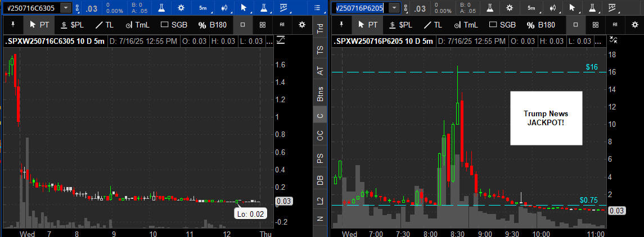
Task: Click the Studies flask icon on left chart
Action: [161, 8]
